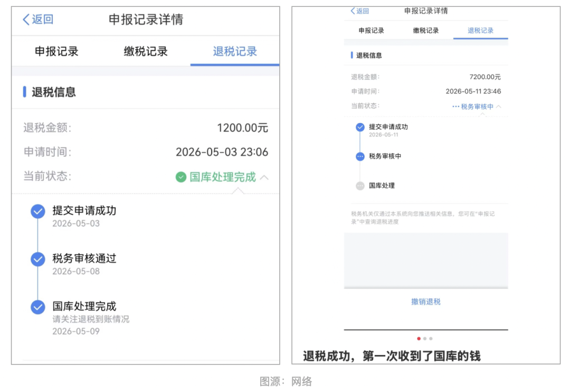Click grey icon for 国库处理 step
570x392 pixels.
[360, 186]
